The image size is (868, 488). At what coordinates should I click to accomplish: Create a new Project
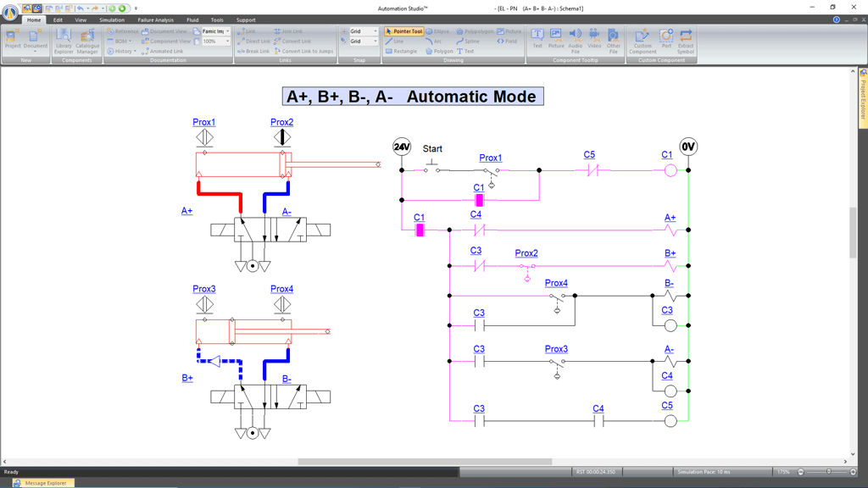pyautogui.click(x=13, y=41)
